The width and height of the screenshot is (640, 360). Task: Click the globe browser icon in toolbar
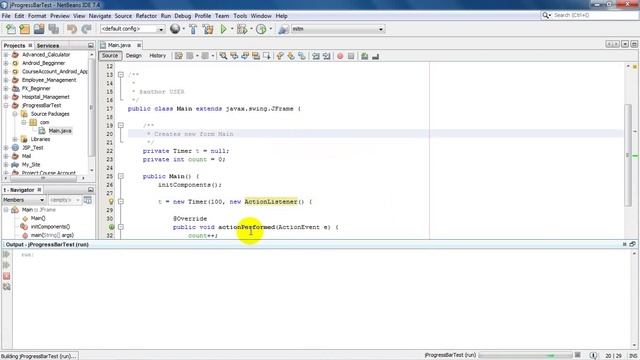coord(175,29)
